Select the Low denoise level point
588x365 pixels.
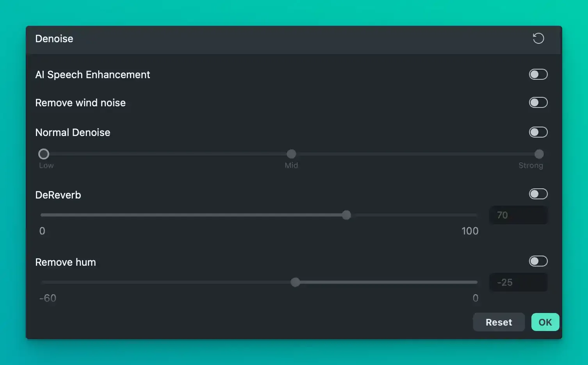(x=44, y=154)
